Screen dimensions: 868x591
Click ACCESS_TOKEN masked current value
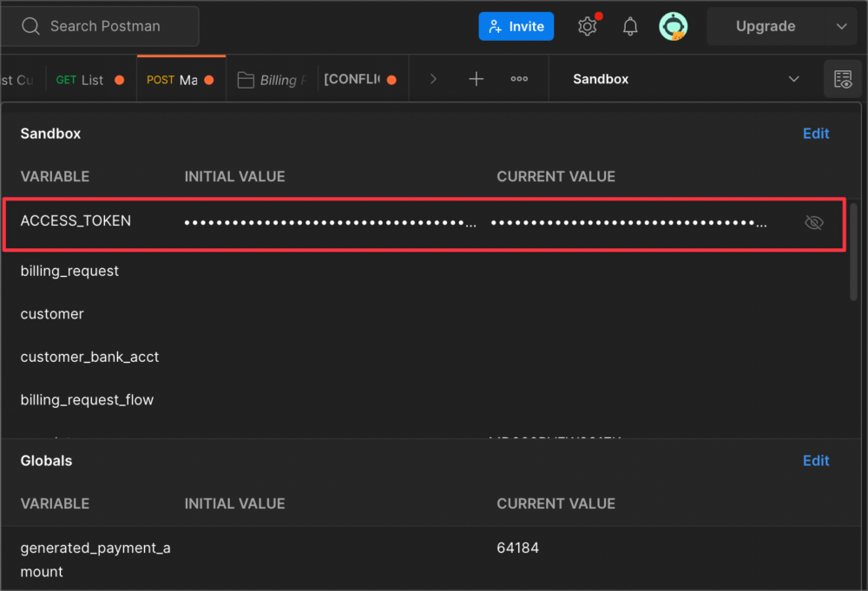[x=628, y=223]
